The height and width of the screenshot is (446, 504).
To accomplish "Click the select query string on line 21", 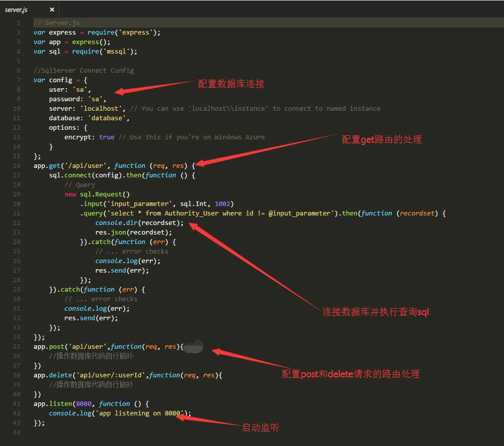I will point(220,213).
